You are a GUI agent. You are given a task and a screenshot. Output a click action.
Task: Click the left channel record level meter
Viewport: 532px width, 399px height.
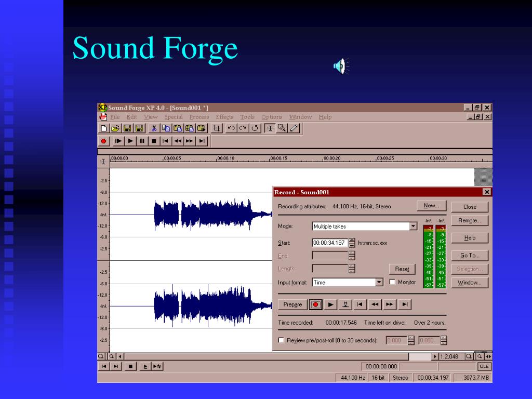pos(428,257)
